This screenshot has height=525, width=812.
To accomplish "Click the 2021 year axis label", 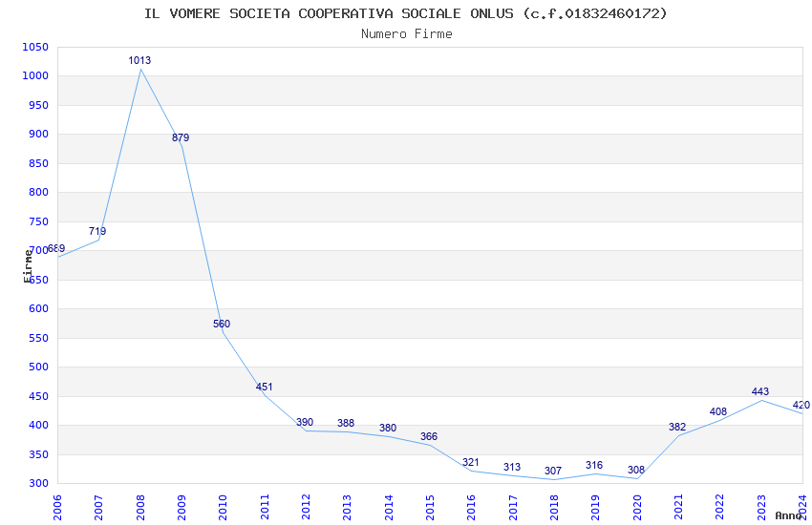I will point(678,508).
